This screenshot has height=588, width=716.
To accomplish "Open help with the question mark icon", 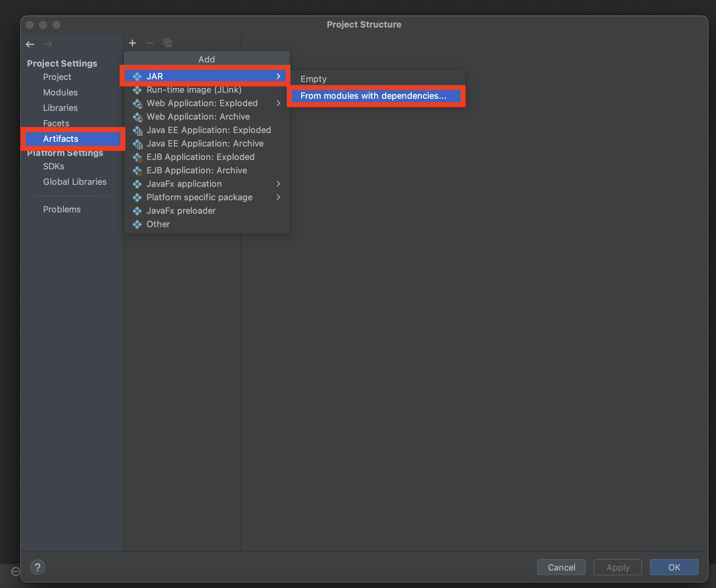I will (x=38, y=567).
